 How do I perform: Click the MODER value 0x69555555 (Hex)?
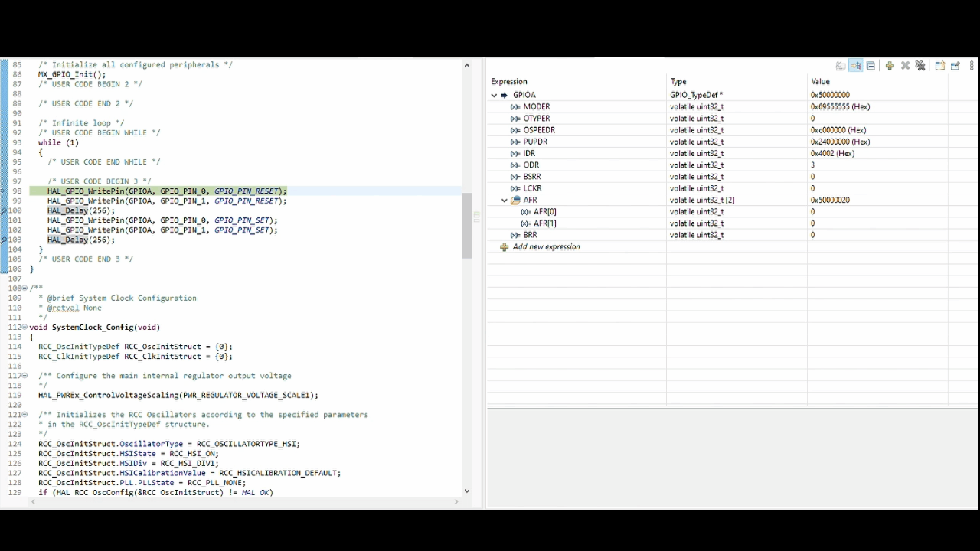(x=841, y=107)
